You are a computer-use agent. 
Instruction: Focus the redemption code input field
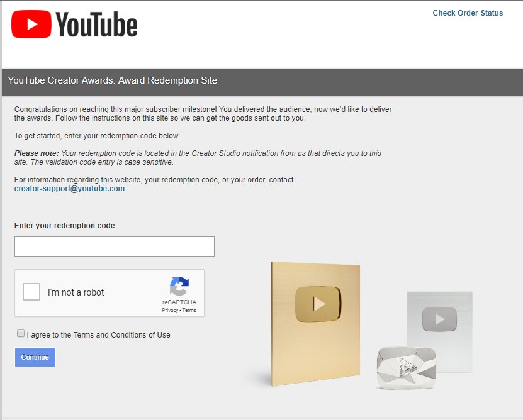point(115,246)
